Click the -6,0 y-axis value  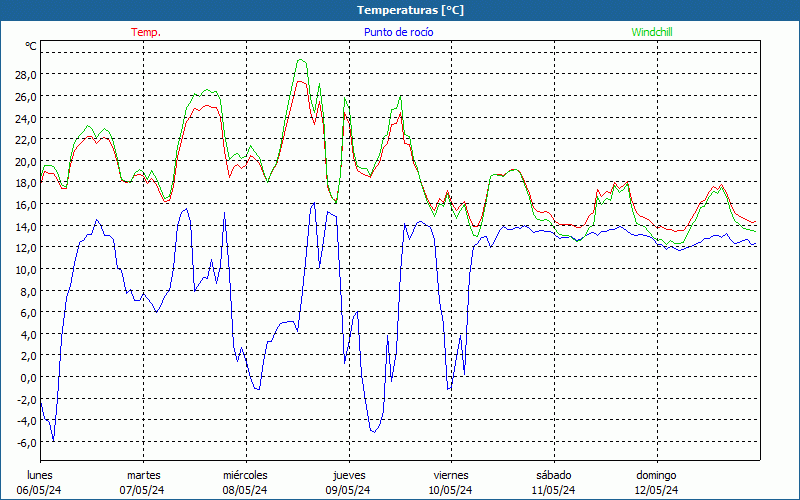point(27,442)
